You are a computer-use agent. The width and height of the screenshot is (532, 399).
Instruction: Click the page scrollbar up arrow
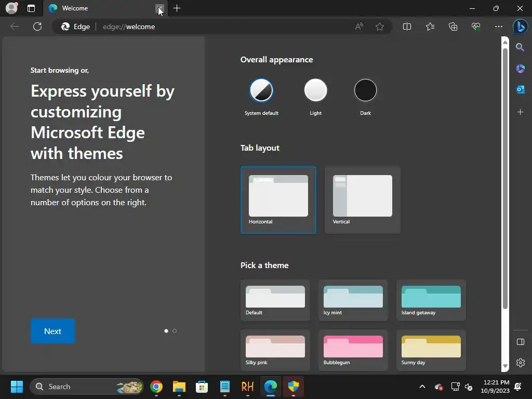(505, 42)
